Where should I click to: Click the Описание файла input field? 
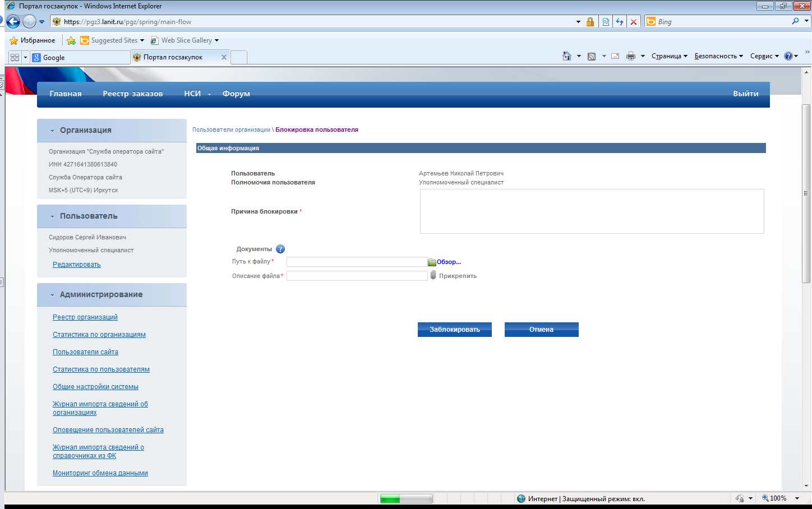point(357,276)
